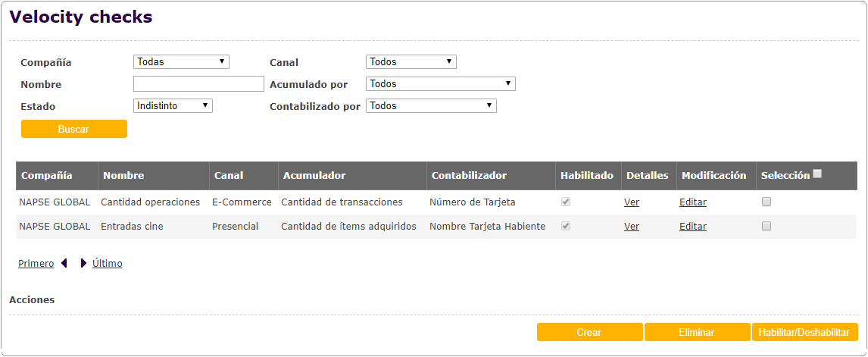The width and height of the screenshot is (868, 357).
Task: Toggle the select-all checkbox in Selección header
Action: [x=817, y=174]
